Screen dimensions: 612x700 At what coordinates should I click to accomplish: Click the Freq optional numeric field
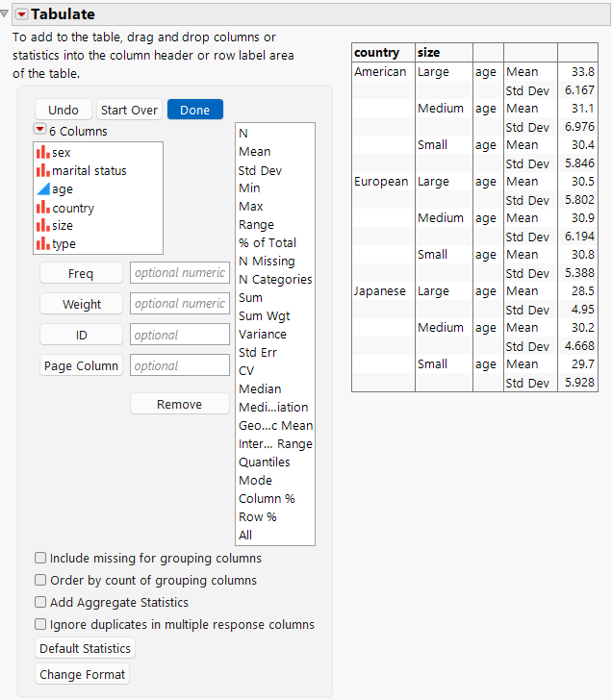tap(180, 273)
